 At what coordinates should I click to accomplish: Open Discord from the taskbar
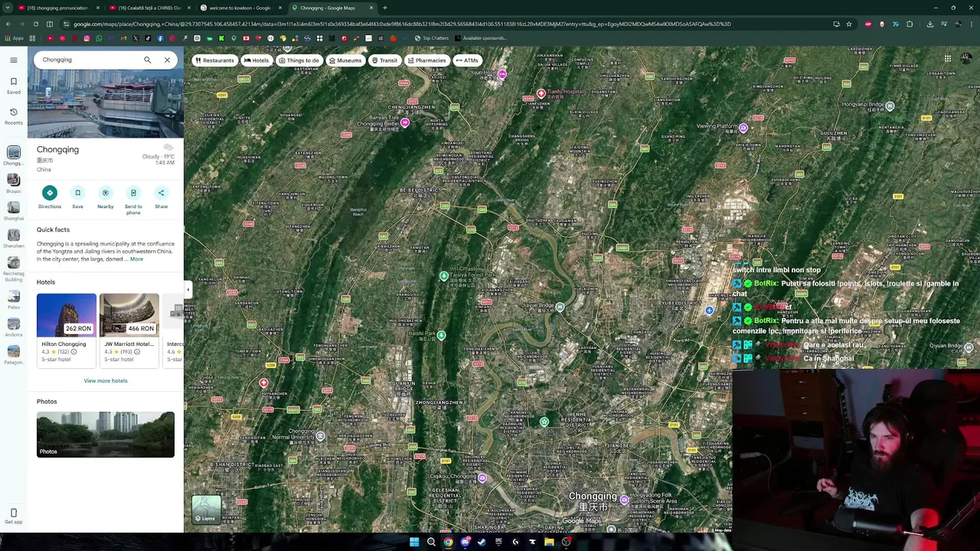click(465, 542)
